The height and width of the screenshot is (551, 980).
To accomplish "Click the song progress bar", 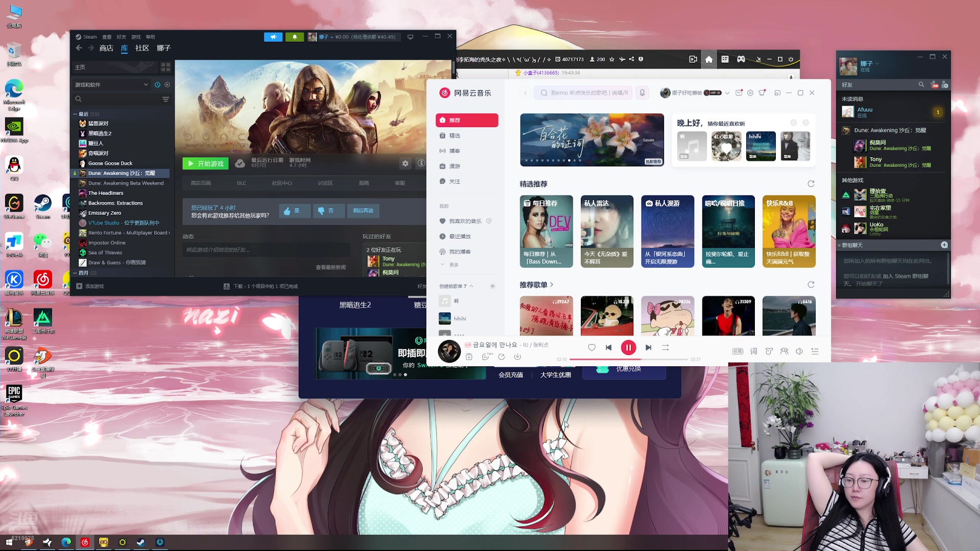I will pyautogui.click(x=628, y=359).
